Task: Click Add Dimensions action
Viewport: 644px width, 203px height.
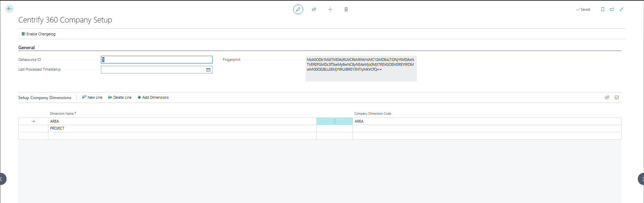Action: (x=153, y=98)
